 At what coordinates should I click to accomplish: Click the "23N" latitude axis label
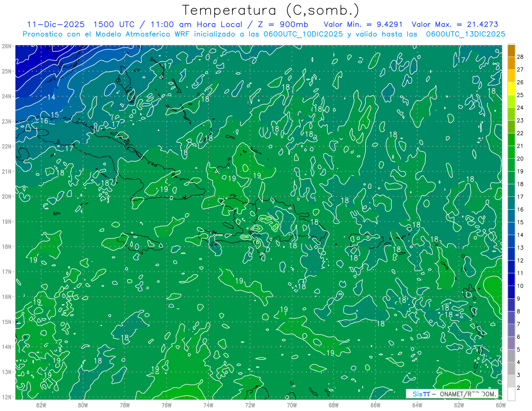click(x=6, y=121)
